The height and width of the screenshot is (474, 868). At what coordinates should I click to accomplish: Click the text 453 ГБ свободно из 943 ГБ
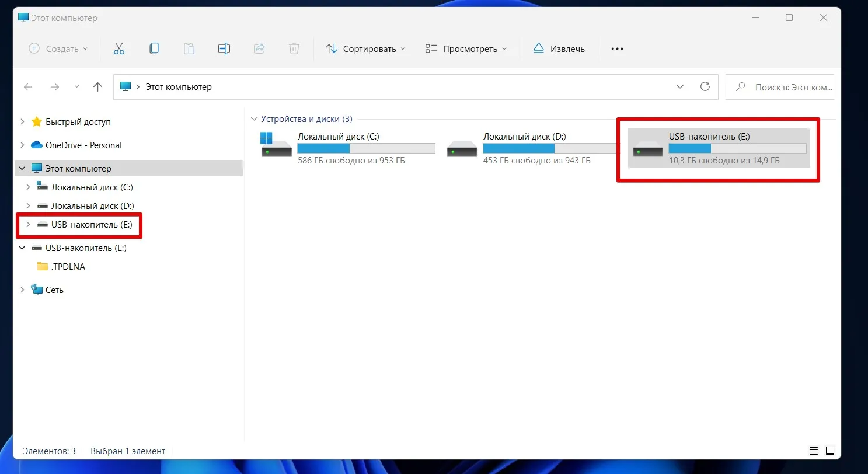pos(537,160)
